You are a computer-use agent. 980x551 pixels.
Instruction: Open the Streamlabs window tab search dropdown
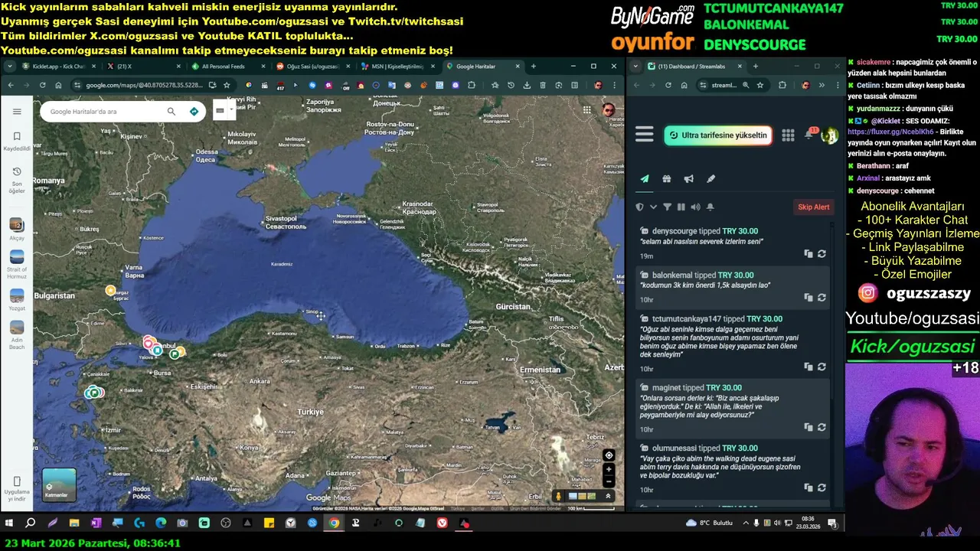(x=635, y=67)
